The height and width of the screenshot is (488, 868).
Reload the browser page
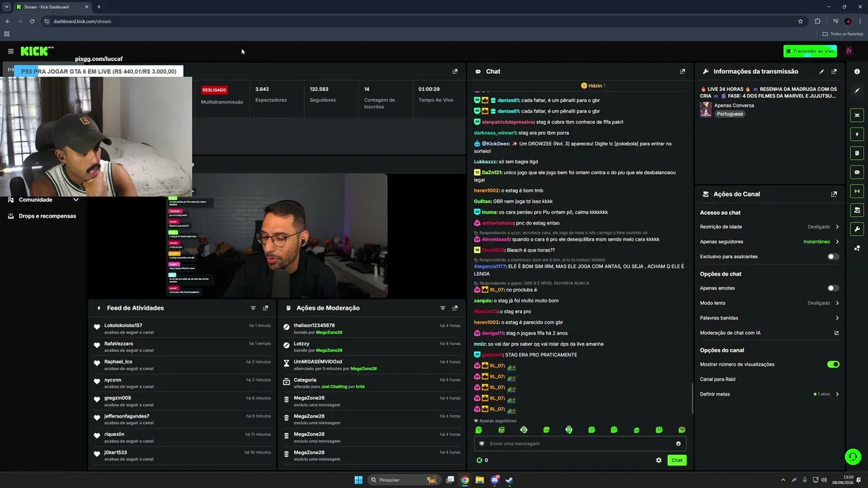tap(32, 21)
